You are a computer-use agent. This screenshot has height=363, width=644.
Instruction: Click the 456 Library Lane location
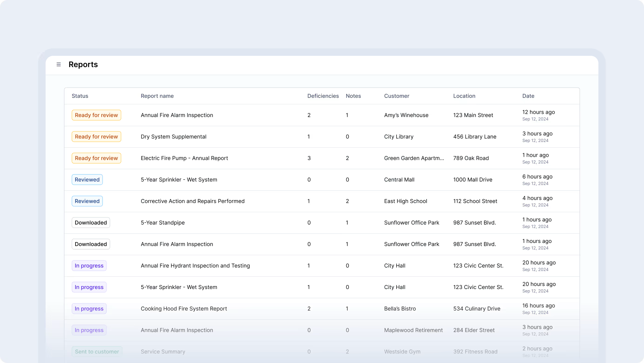(474, 137)
